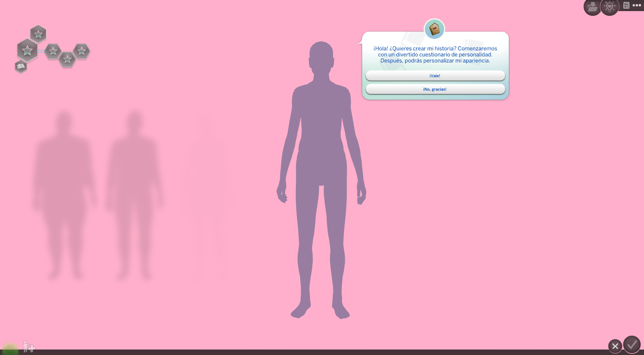Open the checklist notes icon
The height and width of the screenshot is (355, 644).
coord(626,5)
